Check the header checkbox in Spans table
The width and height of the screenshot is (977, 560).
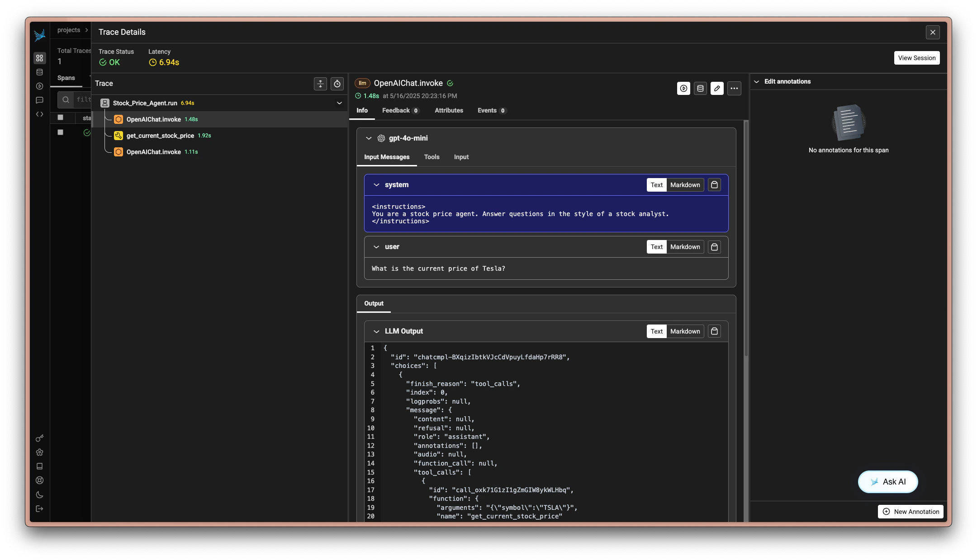pyautogui.click(x=61, y=118)
